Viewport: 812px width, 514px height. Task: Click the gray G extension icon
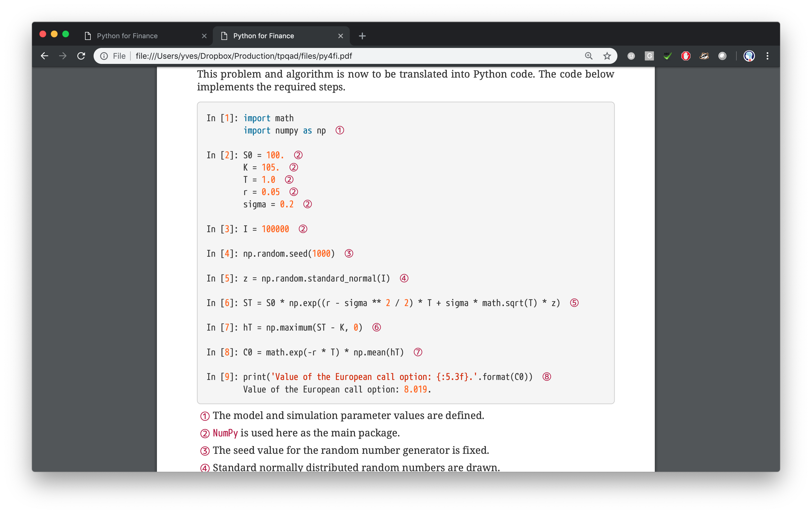point(649,56)
